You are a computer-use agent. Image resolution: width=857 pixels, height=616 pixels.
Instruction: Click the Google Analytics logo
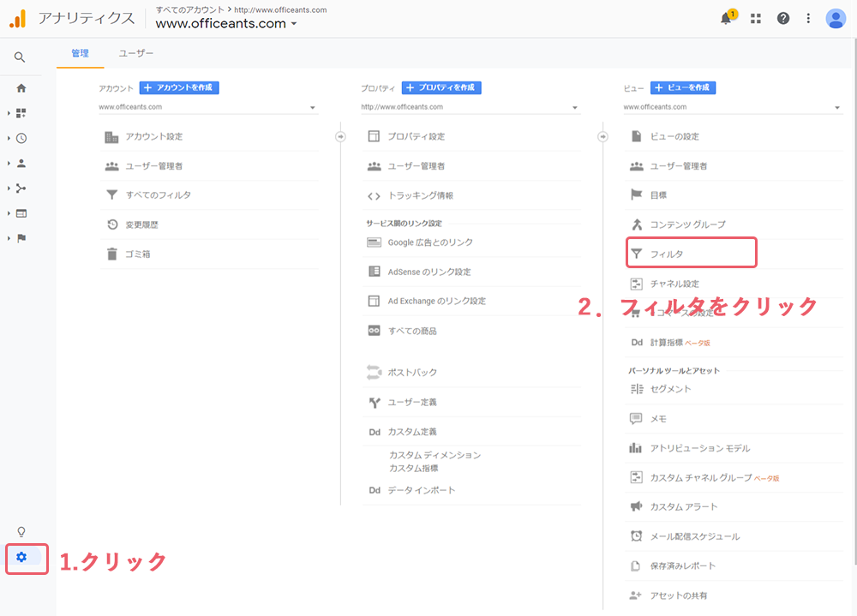18,19
